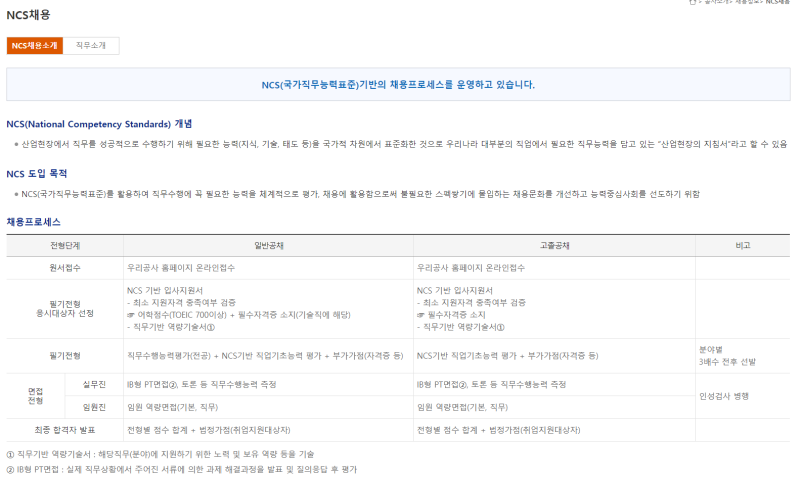Click the NCS(National Competency Standards) 개념 heading
Image resolution: width=800 pixels, height=482 pixels.
coord(99,124)
